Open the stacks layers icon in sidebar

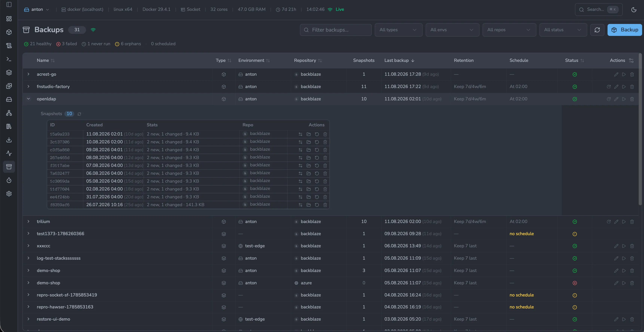9,73
